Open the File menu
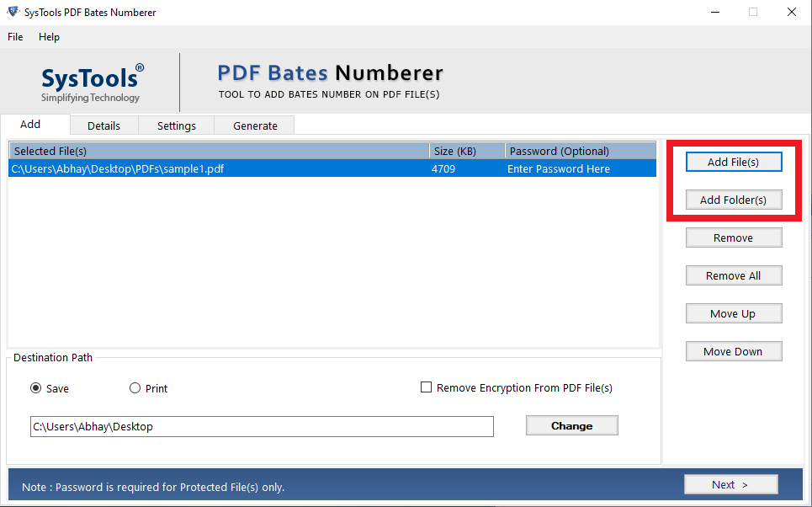Image resolution: width=812 pixels, height=507 pixels. (x=15, y=37)
